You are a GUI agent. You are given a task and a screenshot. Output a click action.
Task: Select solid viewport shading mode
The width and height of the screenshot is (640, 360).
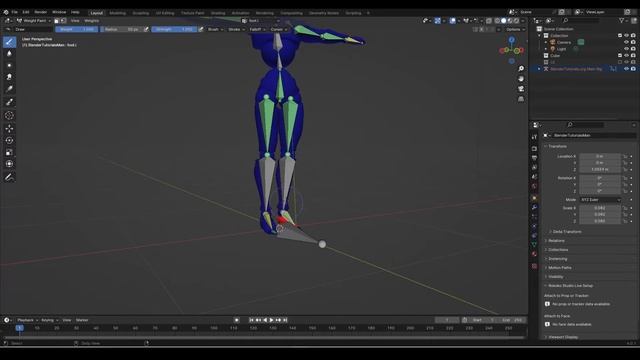coord(503,21)
